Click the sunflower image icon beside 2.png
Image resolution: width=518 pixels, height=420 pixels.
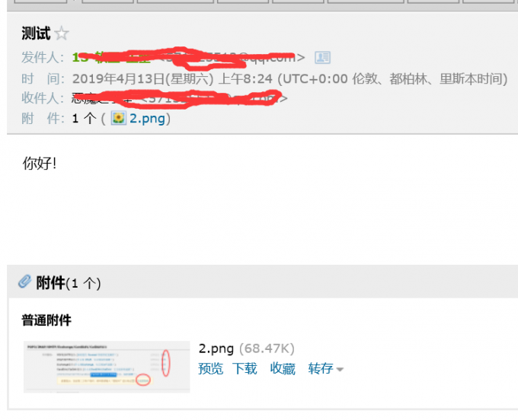[118, 118]
